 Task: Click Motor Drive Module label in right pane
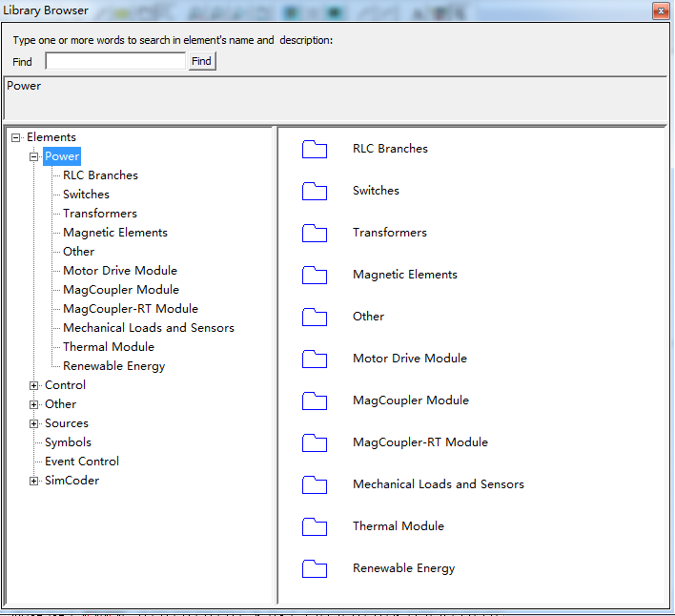[410, 359]
